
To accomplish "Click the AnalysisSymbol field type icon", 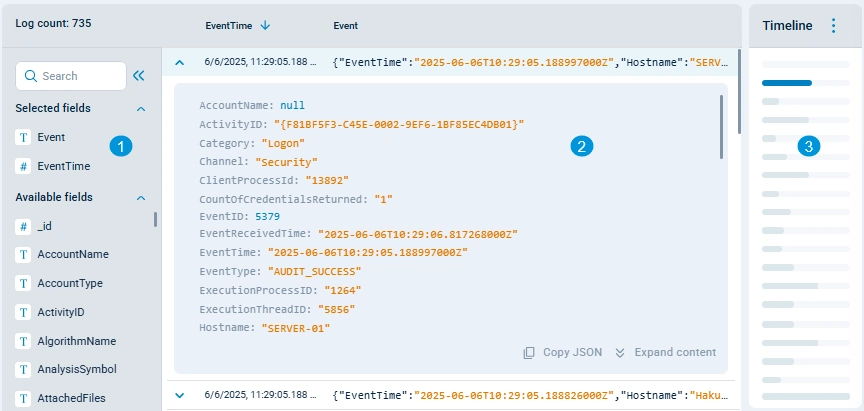I will 23,369.
